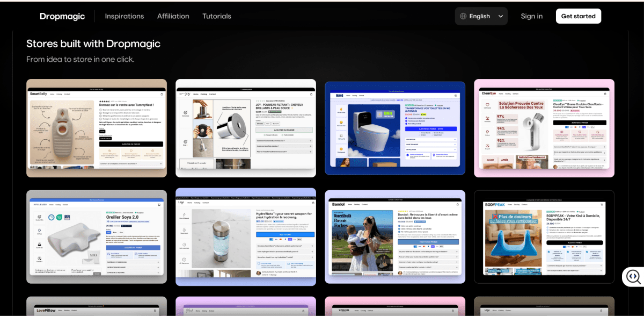The width and height of the screenshot is (644, 316).
Task: Open the SmartBelly store thumbnail
Action: point(97,128)
